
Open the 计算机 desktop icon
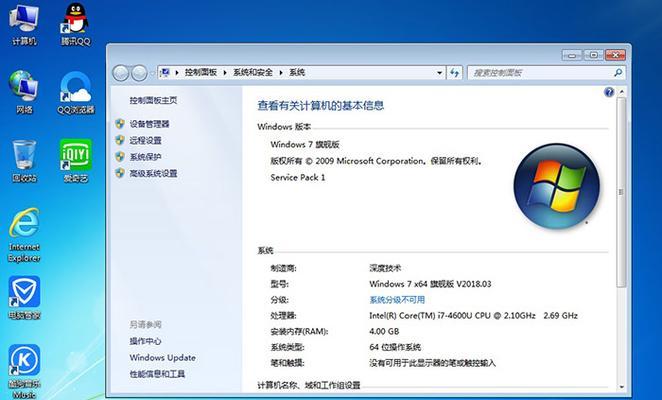click(24, 24)
